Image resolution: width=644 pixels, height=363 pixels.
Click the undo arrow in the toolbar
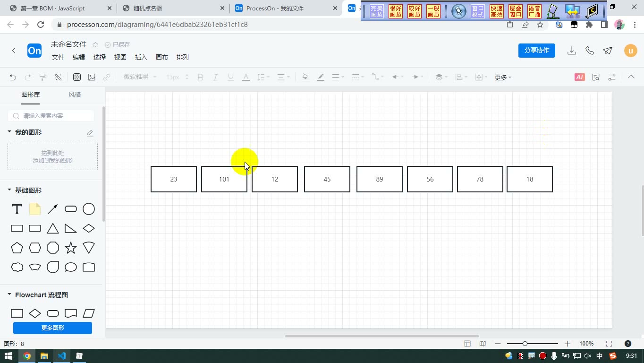pos(13,77)
